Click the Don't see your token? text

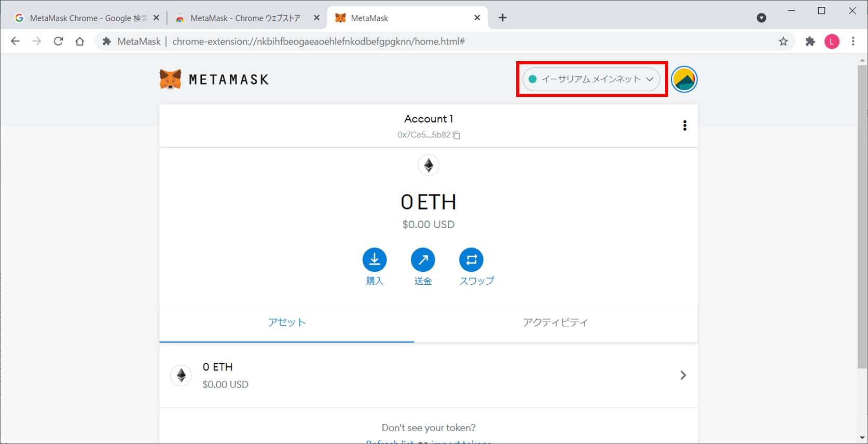point(429,428)
